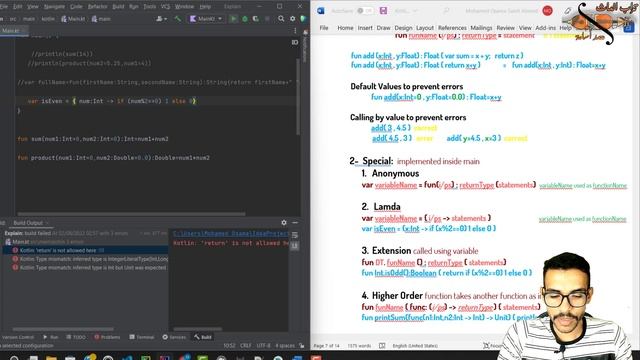Click the stop button in IDE toolbar
This screenshot has width=640, height=360.
pyautogui.click(x=267, y=19)
